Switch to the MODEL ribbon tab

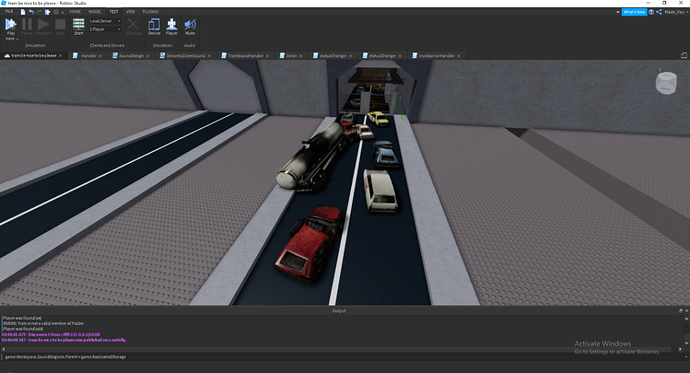tap(95, 12)
